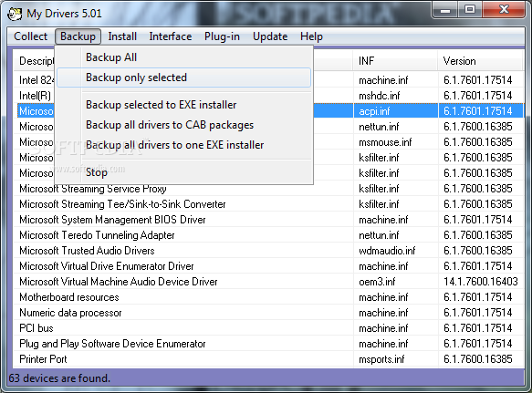
Task: Click version 14.1.7600.16403 cell
Action: coord(481,282)
